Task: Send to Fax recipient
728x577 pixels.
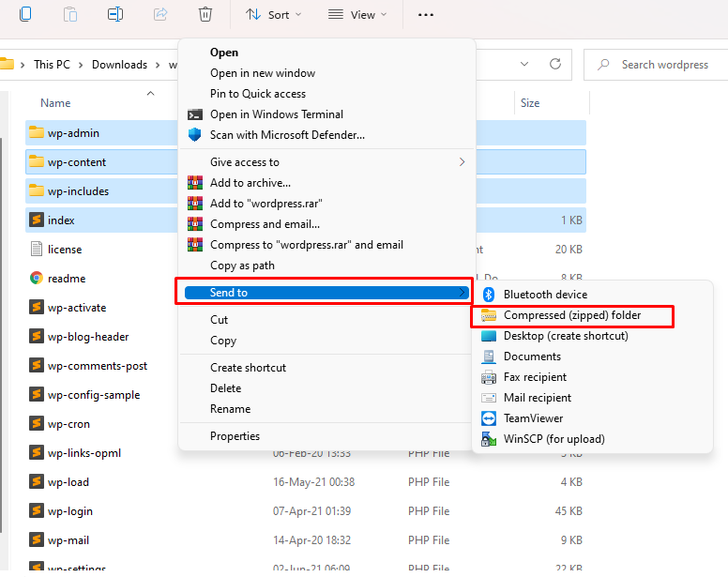Action: pyautogui.click(x=592, y=377)
